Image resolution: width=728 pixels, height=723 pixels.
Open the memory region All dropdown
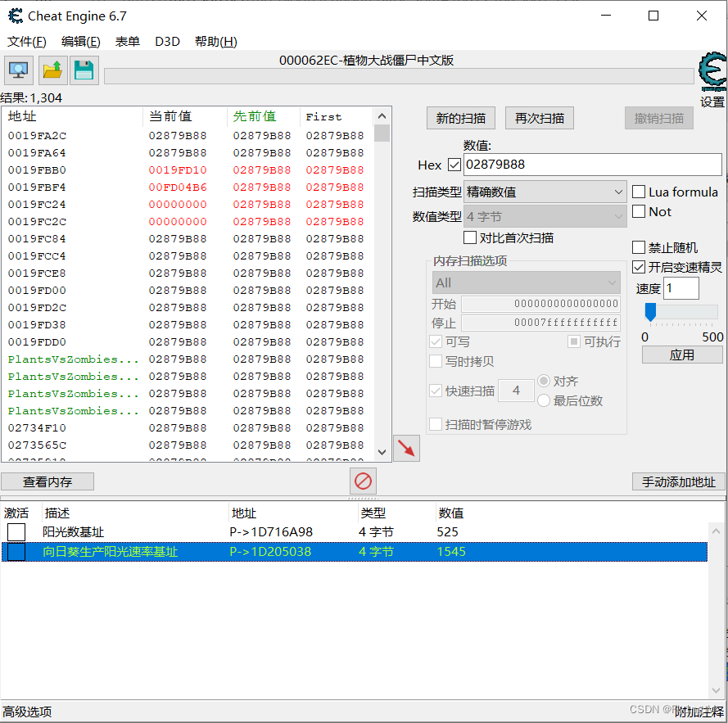pos(526,282)
